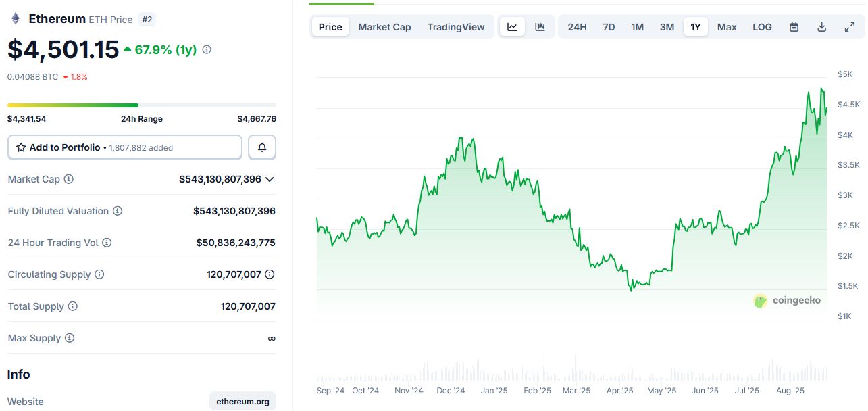
Task: Click the 0.04088 BTC value
Action: (32, 77)
